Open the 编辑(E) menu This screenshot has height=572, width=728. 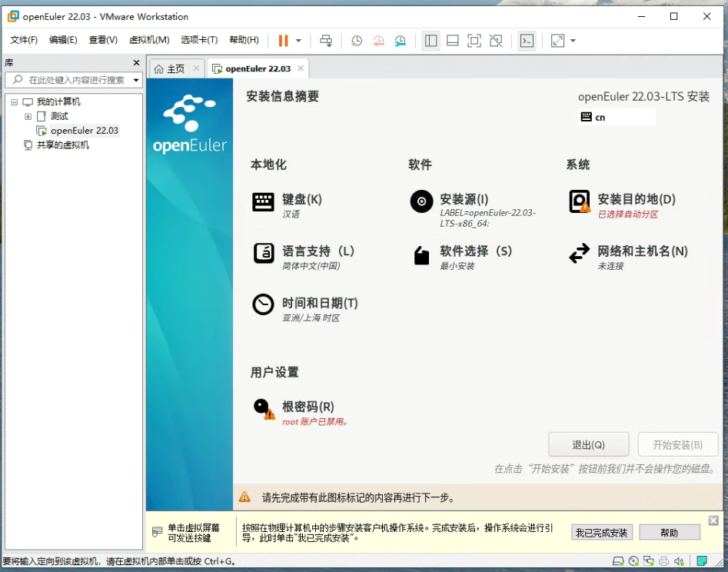[63, 40]
